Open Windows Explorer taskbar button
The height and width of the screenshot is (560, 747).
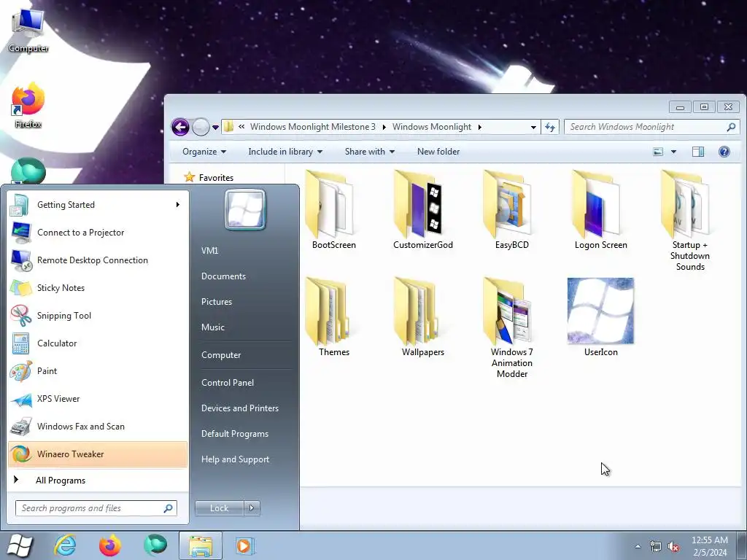coord(201,545)
